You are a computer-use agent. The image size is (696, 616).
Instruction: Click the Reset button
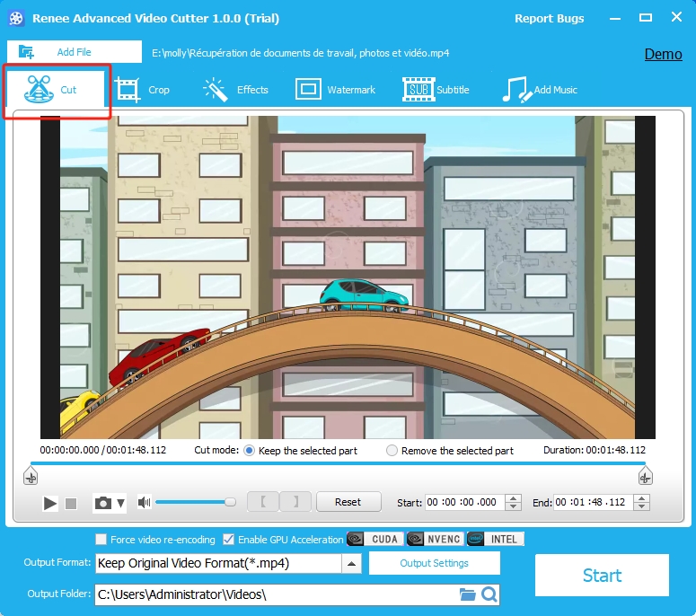348,502
